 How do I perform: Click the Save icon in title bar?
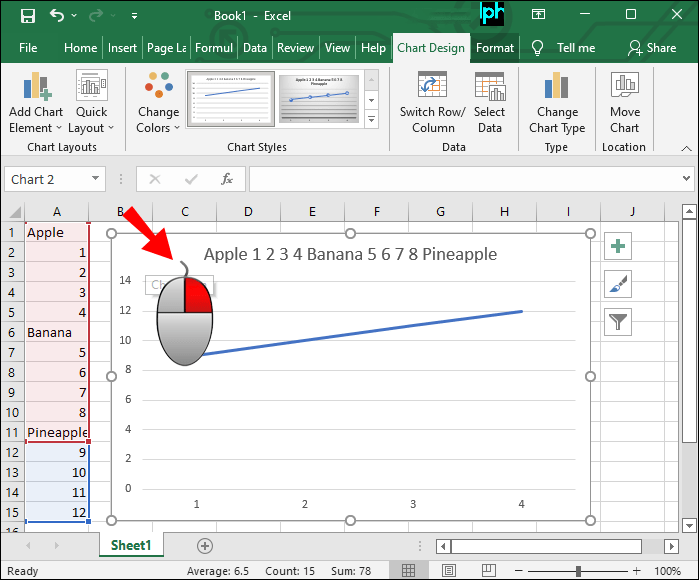[28, 16]
